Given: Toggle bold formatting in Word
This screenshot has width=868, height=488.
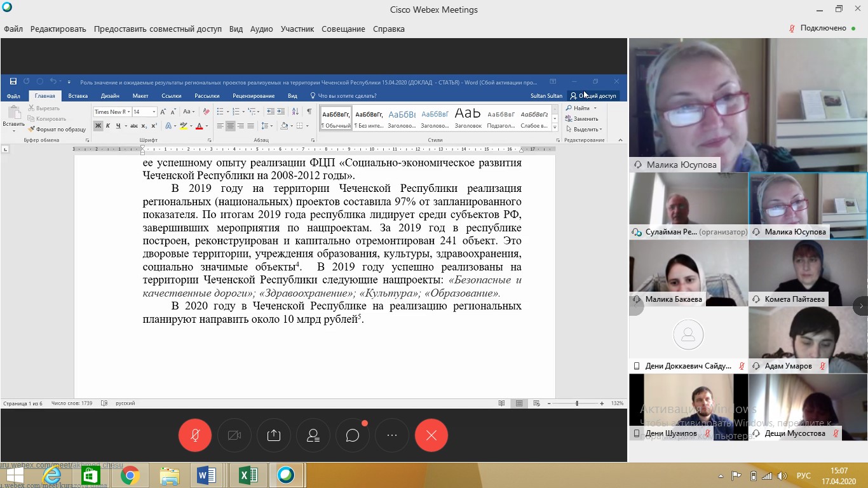Looking at the screenshot, I should 98,126.
